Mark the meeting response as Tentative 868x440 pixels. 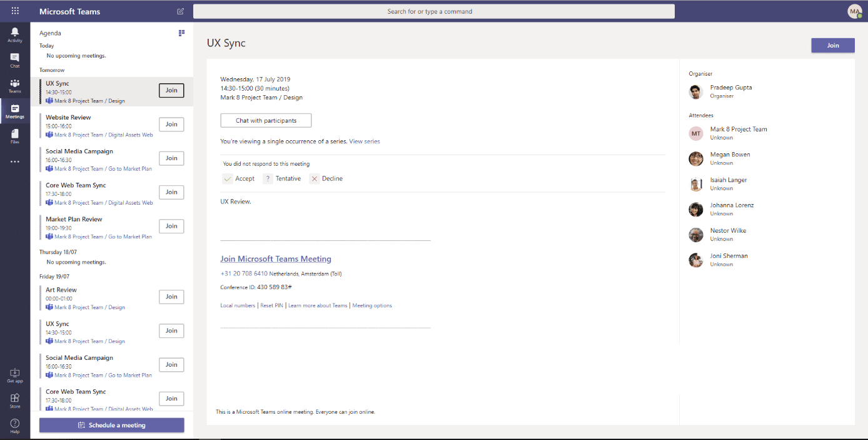coord(282,179)
